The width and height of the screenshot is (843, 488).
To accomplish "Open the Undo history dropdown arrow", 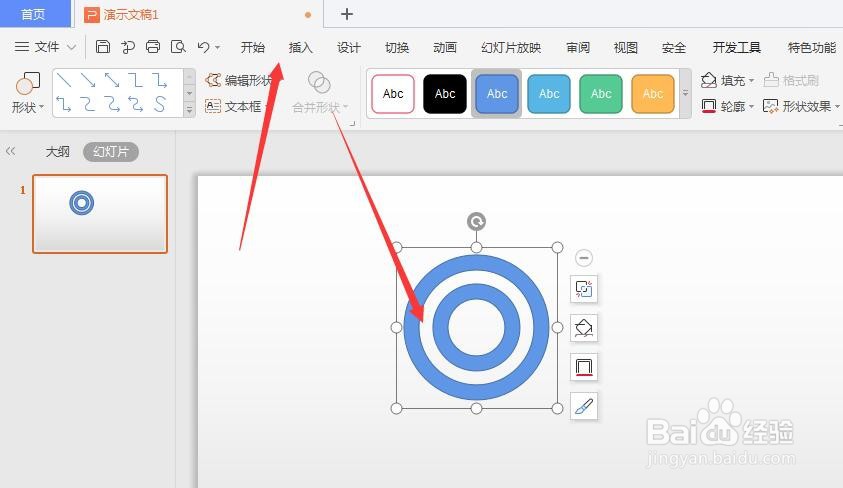I will point(217,47).
